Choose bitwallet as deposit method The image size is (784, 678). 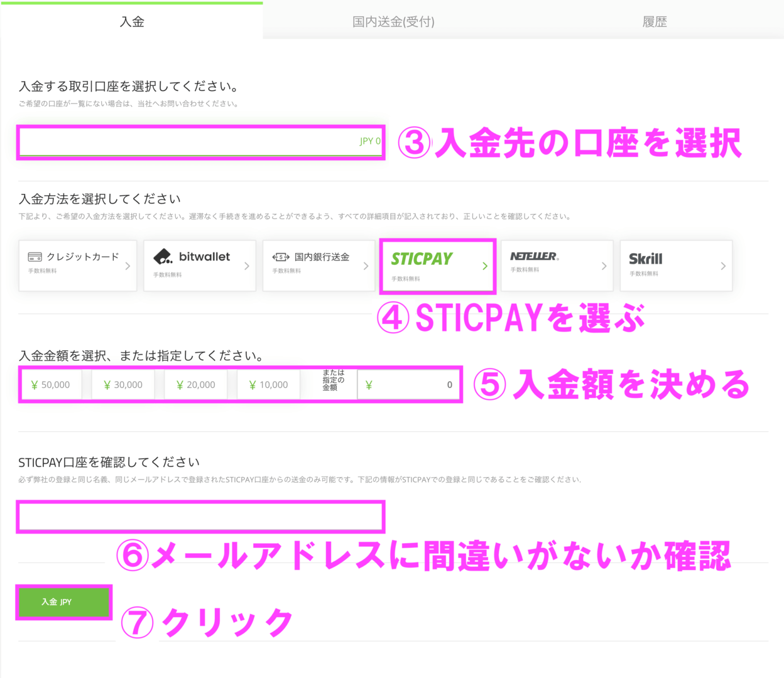tap(200, 266)
